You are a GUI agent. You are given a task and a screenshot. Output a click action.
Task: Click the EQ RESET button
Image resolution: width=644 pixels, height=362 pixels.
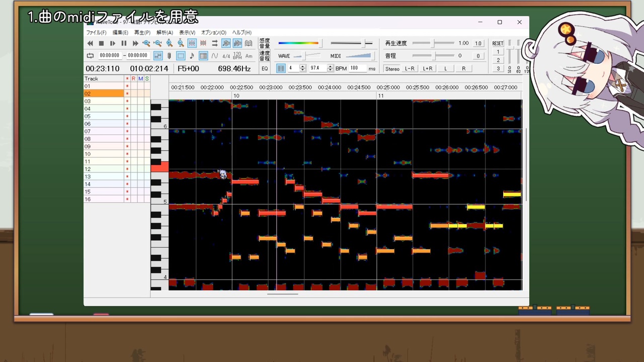coord(498,44)
